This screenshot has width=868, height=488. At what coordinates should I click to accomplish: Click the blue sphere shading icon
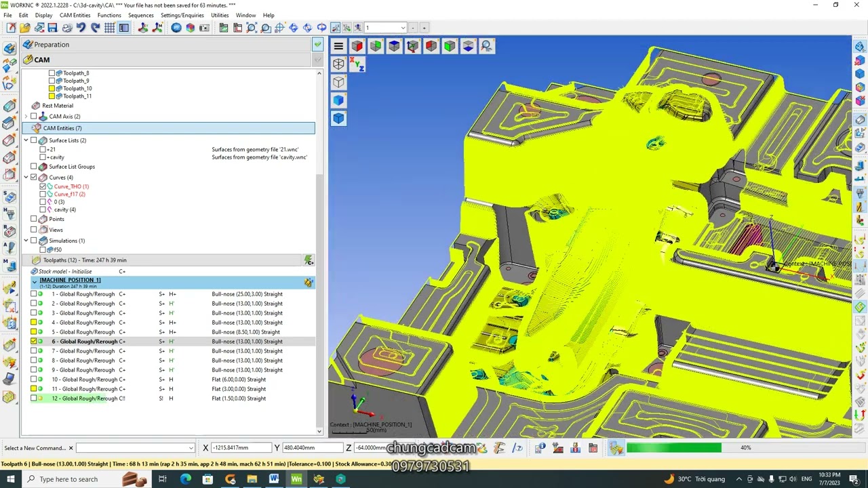point(176,28)
